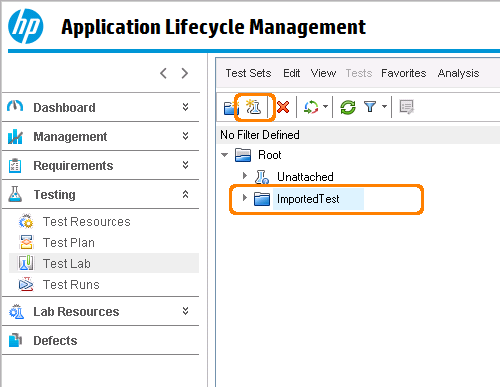Expand the Management sidebar section
The image size is (500, 387).
[x=186, y=136]
